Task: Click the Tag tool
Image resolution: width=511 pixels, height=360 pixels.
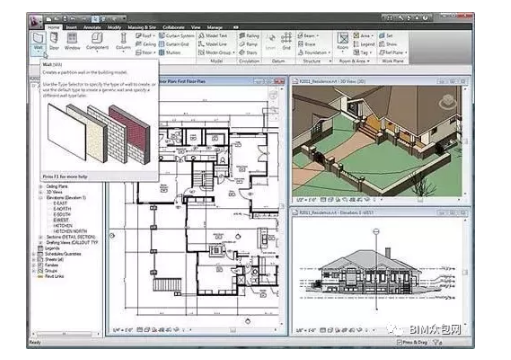Action: click(362, 52)
